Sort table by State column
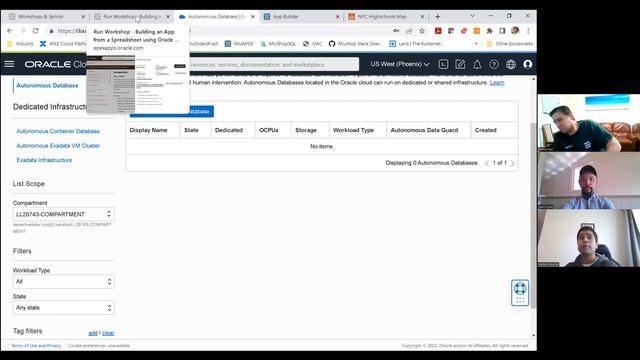Viewport: 640px width, 360px height. 191,130
